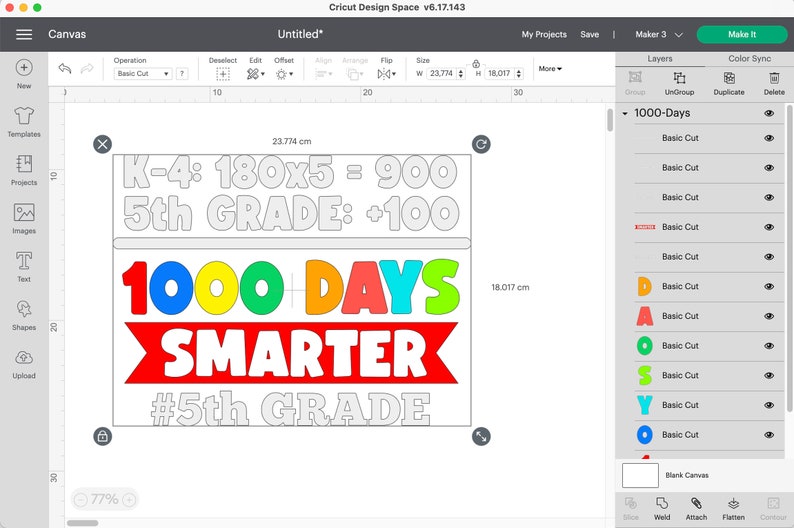Viewport: 794px width, 528px height.
Task: Hide the SMARTER banner layer
Action: point(769,227)
